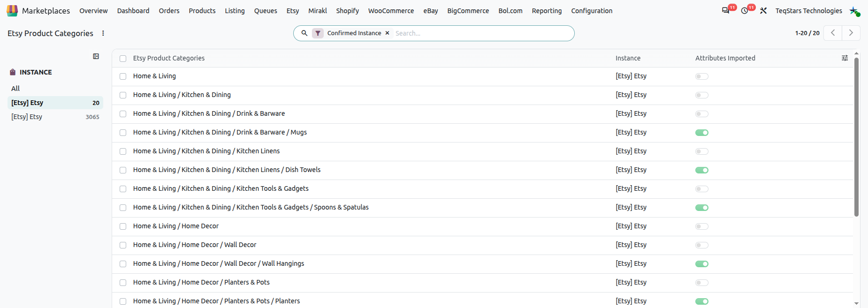Screen dimensions: 868x308
Task: Open the Overview menu
Action: (93, 11)
